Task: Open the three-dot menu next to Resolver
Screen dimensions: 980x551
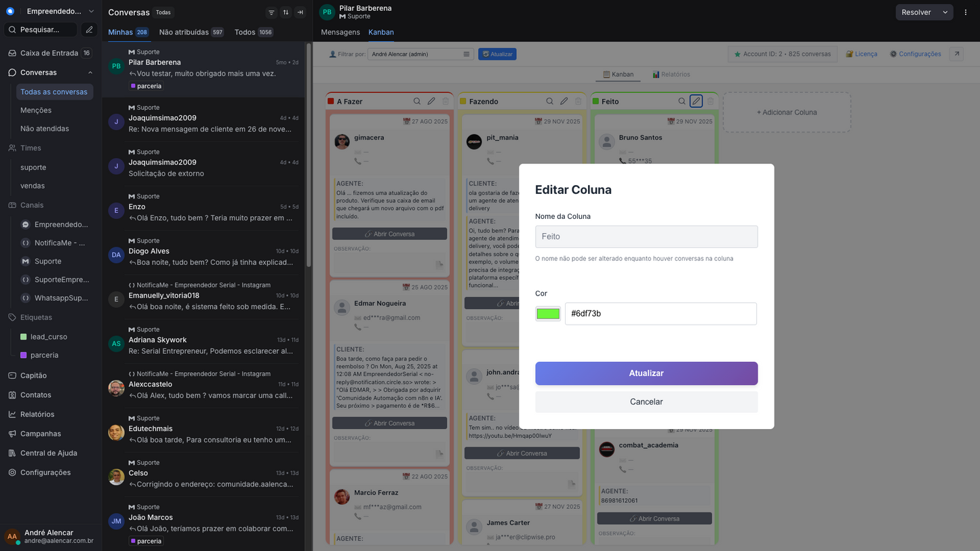Action: (x=965, y=12)
